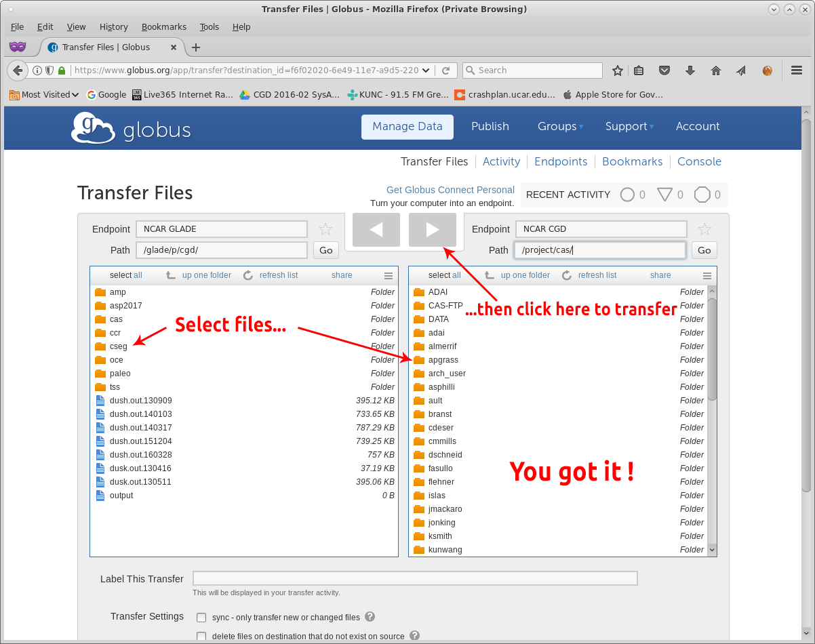This screenshot has width=815, height=644.
Task: Expand the Support dropdown menu
Action: pos(629,127)
